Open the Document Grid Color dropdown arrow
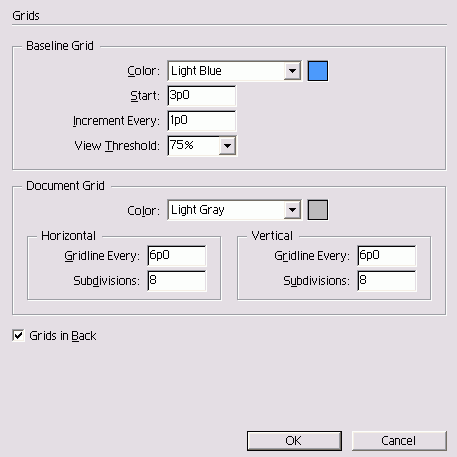The width and height of the screenshot is (457, 457). click(292, 210)
